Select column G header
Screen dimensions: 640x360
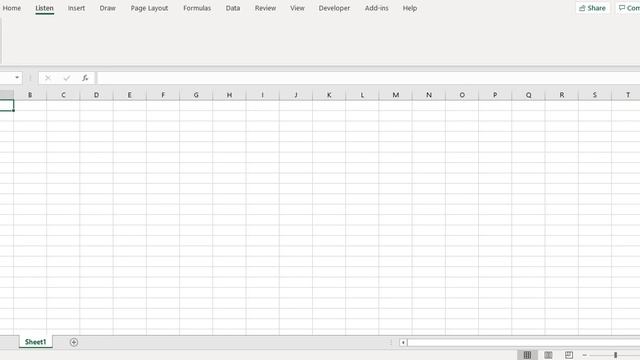click(x=196, y=95)
